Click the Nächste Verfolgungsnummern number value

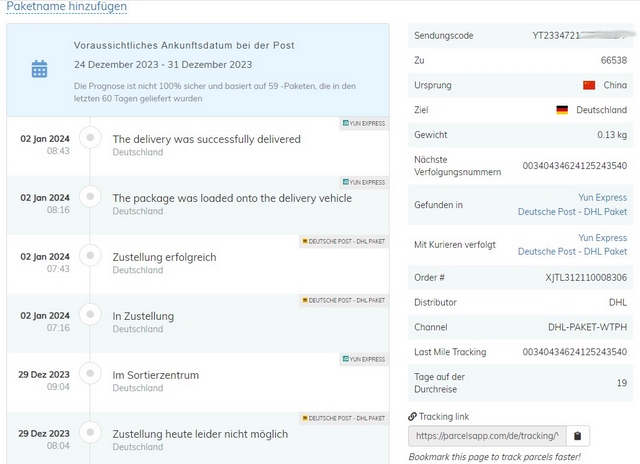tap(575, 166)
